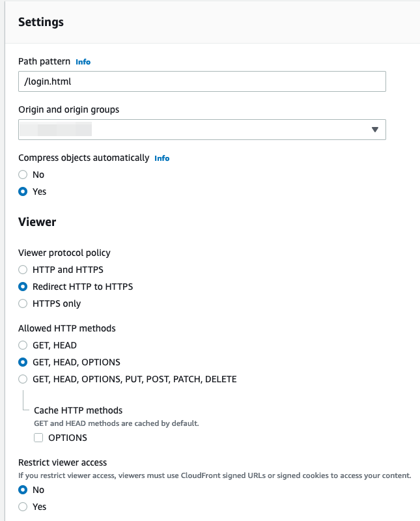Click the Settings section header

coord(40,22)
